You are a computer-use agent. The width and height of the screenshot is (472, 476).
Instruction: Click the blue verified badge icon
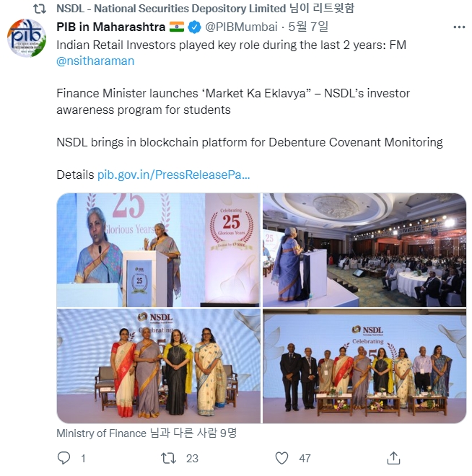[x=194, y=27]
